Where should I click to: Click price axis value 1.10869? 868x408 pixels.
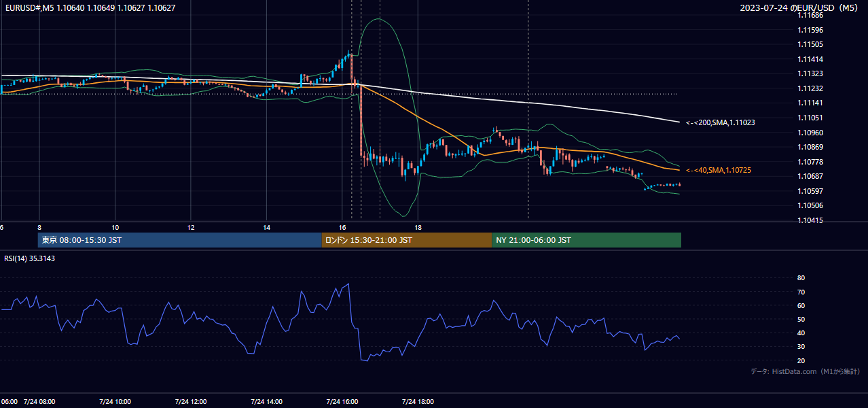point(810,147)
